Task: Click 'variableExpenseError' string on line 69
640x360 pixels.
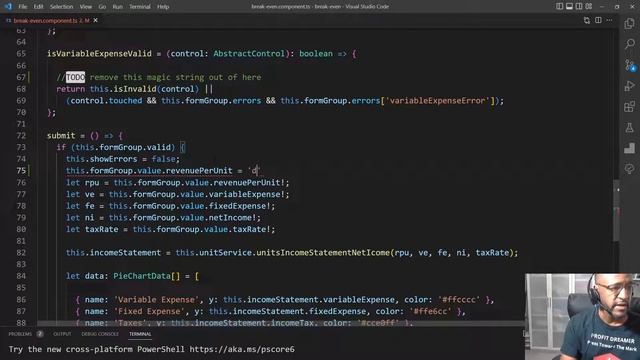Action: coord(438,101)
